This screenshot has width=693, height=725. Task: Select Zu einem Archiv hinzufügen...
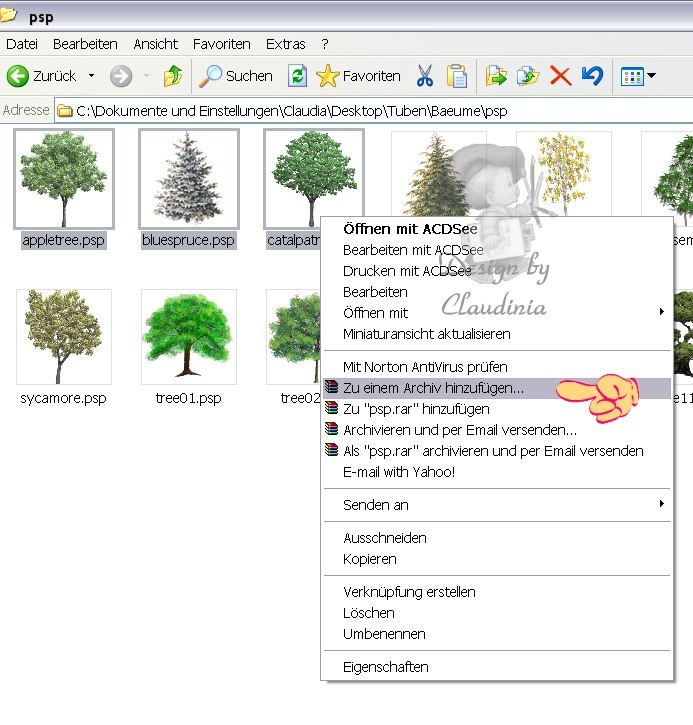(x=497, y=388)
